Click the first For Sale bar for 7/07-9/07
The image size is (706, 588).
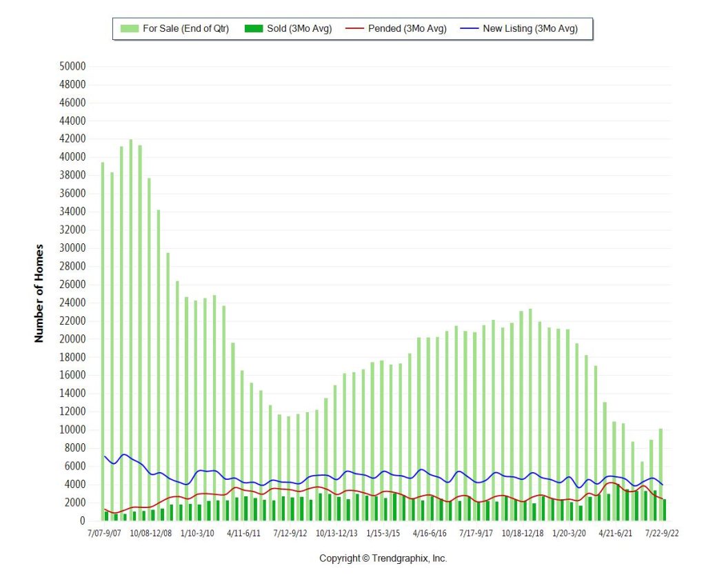click(103, 342)
